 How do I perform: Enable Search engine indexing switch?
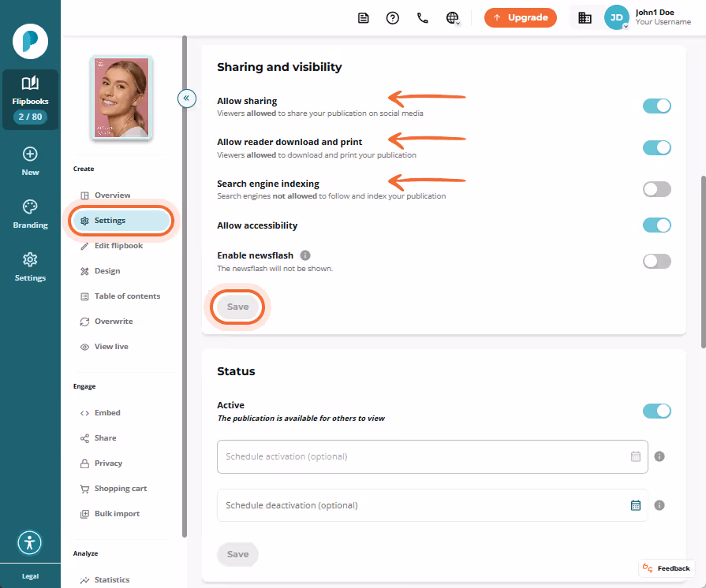[656, 189]
